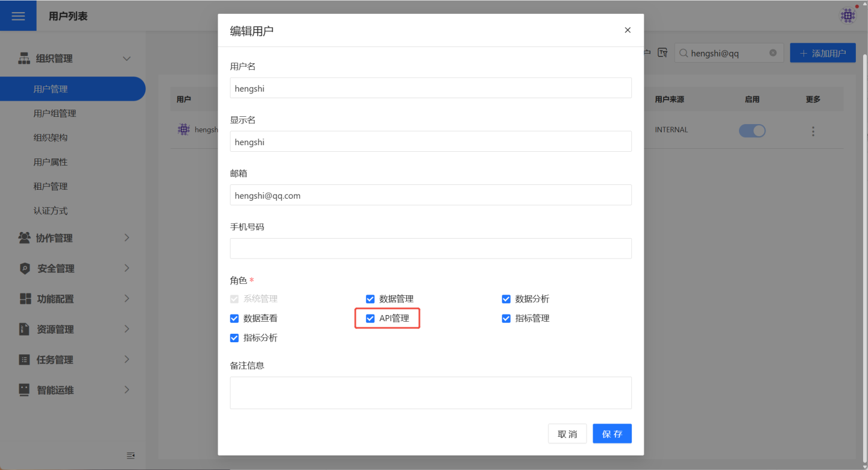Open the three-dot more menu in user row

pyautogui.click(x=813, y=131)
